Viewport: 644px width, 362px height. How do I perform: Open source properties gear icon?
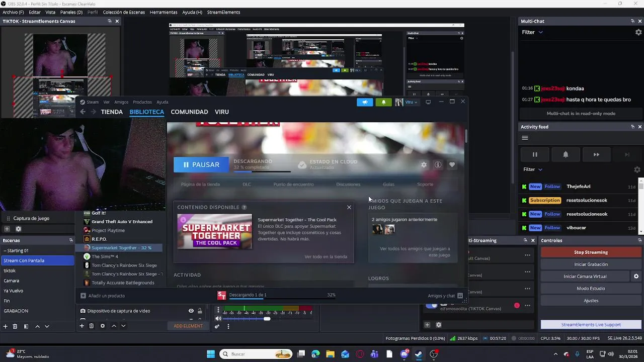(103, 326)
